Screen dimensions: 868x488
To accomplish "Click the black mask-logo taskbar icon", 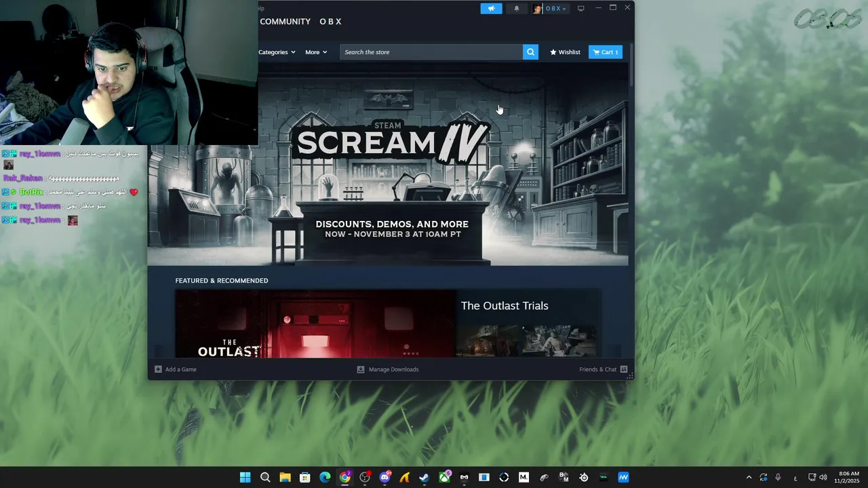I will [x=464, y=477].
